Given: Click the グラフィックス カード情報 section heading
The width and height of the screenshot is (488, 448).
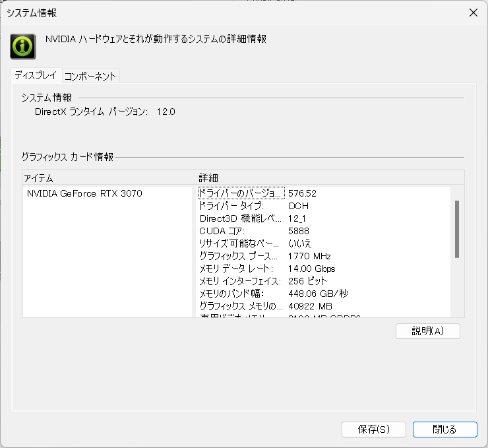Looking at the screenshot, I should pos(67,156).
